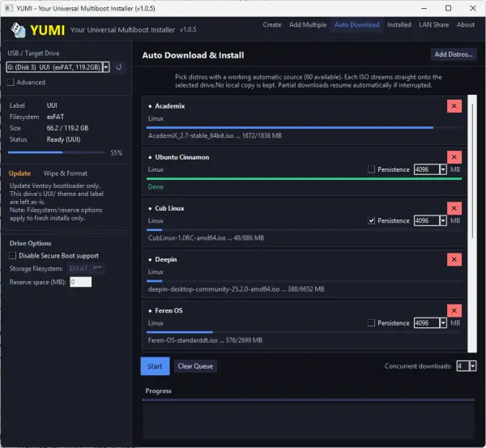Click the Feren OS download progress bar
This screenshot has width=486, height=448.
[x=304, y=332]
